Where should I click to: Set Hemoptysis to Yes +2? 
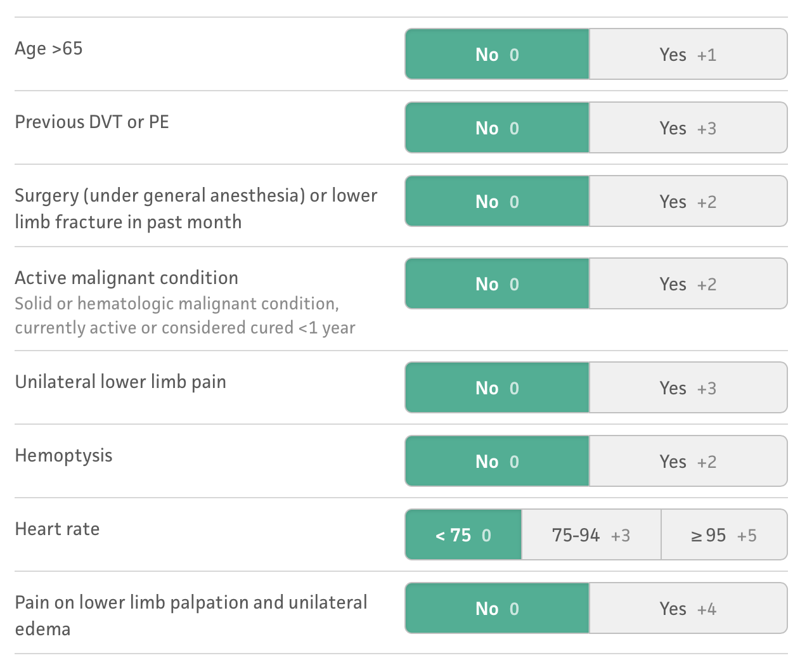pyautogui.click(x=688, y=462)
